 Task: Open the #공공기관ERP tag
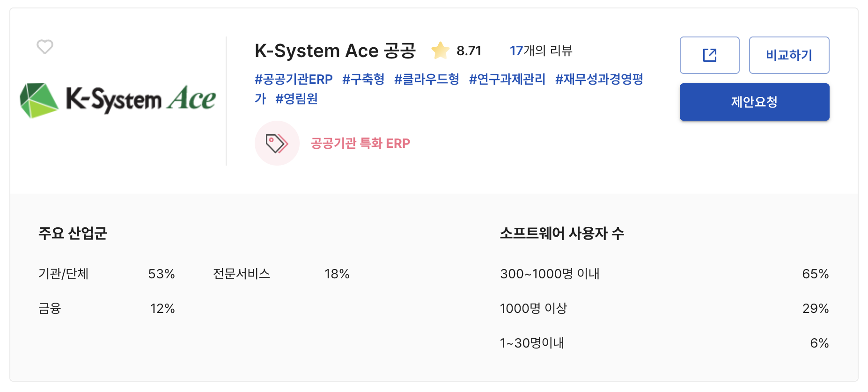(293, 79)
